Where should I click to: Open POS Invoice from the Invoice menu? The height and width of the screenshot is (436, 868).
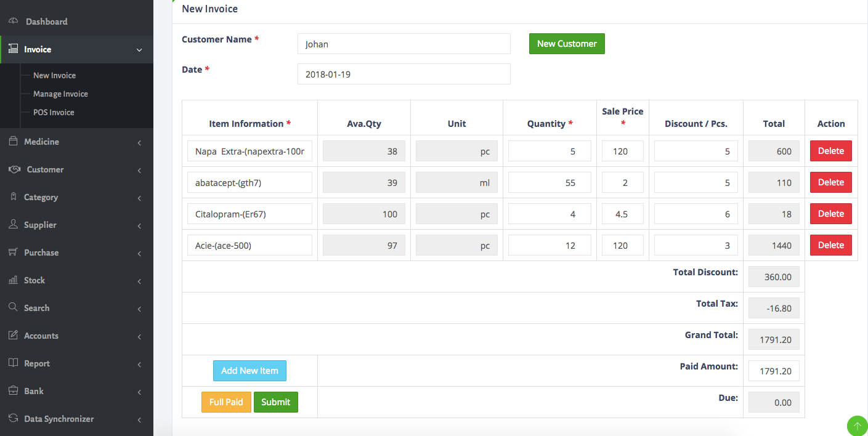[x=52, y=112]
